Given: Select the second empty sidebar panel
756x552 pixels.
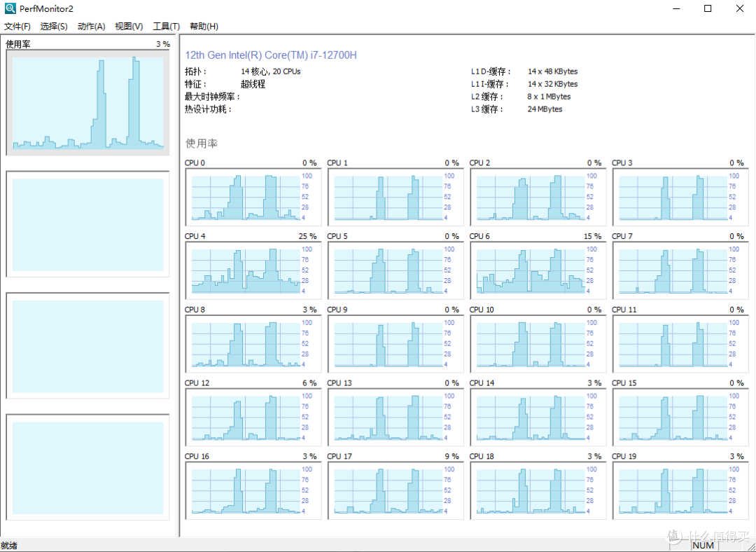Looking at the screenshot, I should click(87, 224).
